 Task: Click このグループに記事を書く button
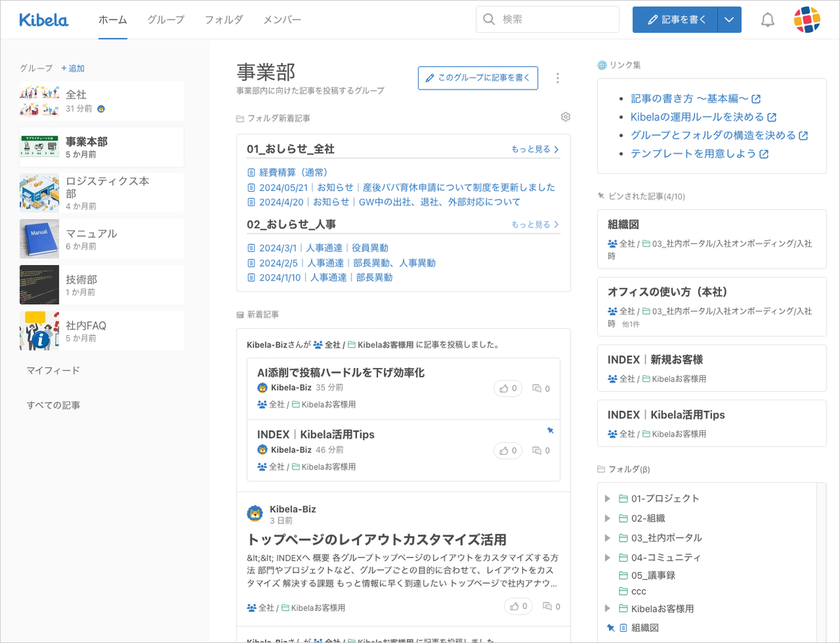point(478,78)
